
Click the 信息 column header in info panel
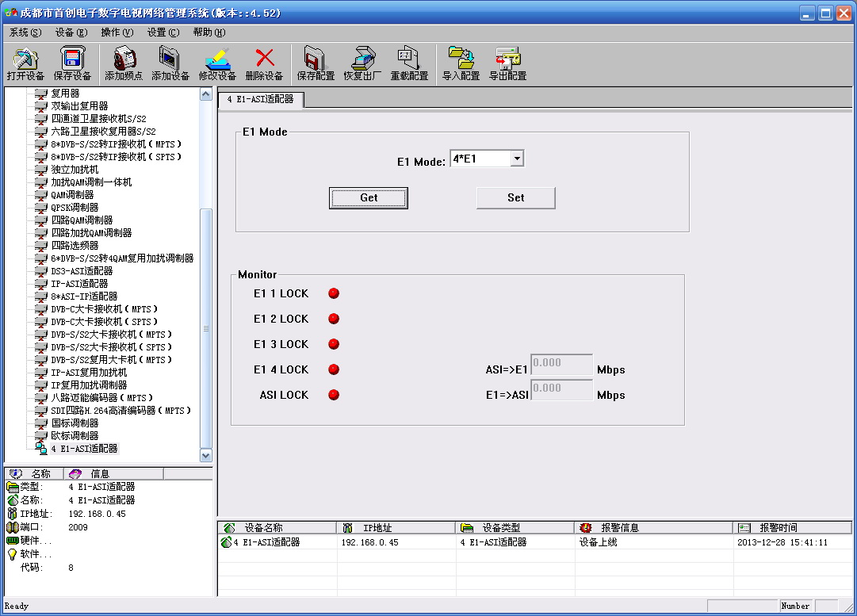[x=113, y=474]
